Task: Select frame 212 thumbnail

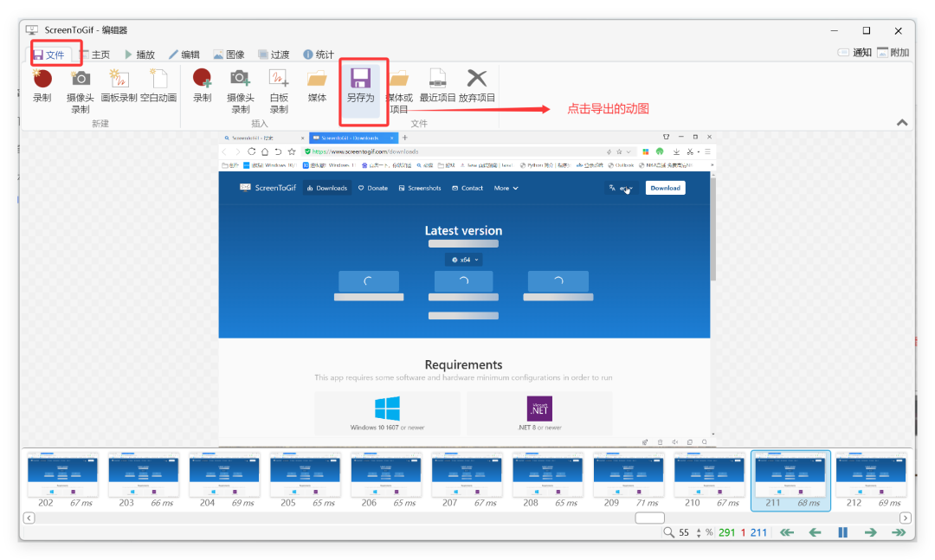Action: tap(871, 480)
